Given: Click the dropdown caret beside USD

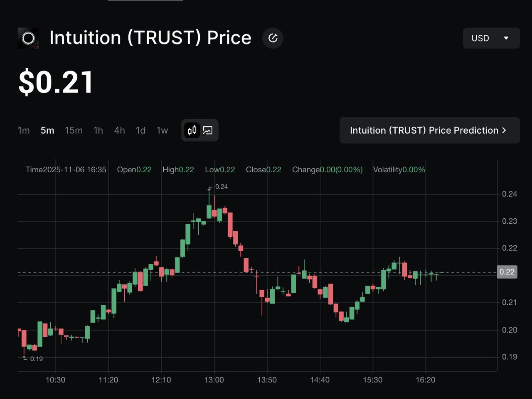Looking at the screenshot, I should point(506,38).
